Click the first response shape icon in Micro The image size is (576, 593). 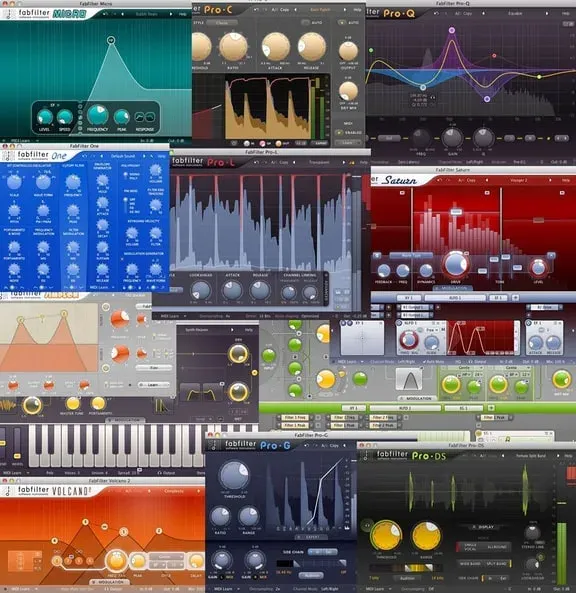point(140,117)
